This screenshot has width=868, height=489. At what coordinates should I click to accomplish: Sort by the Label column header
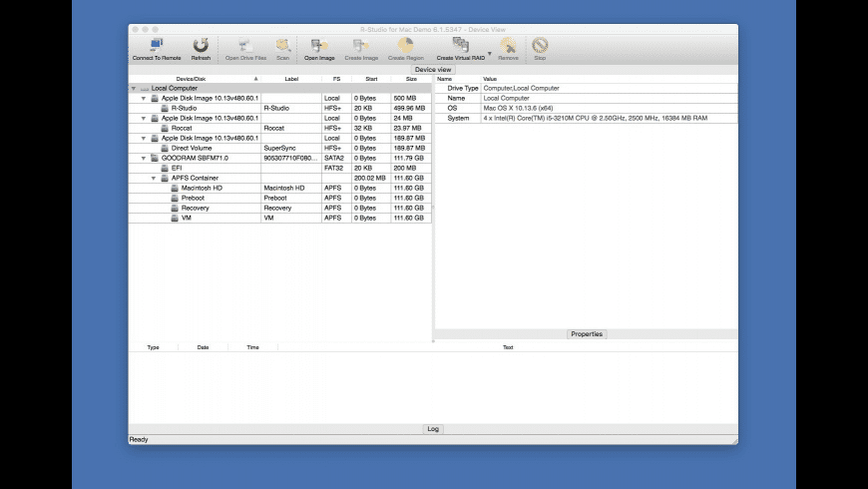click(x=291, y=79)
